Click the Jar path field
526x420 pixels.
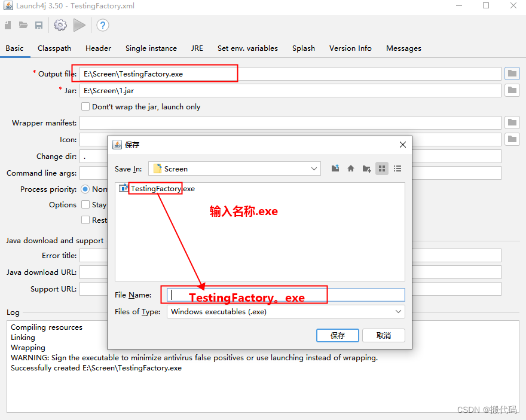click(x=290, y=90)
